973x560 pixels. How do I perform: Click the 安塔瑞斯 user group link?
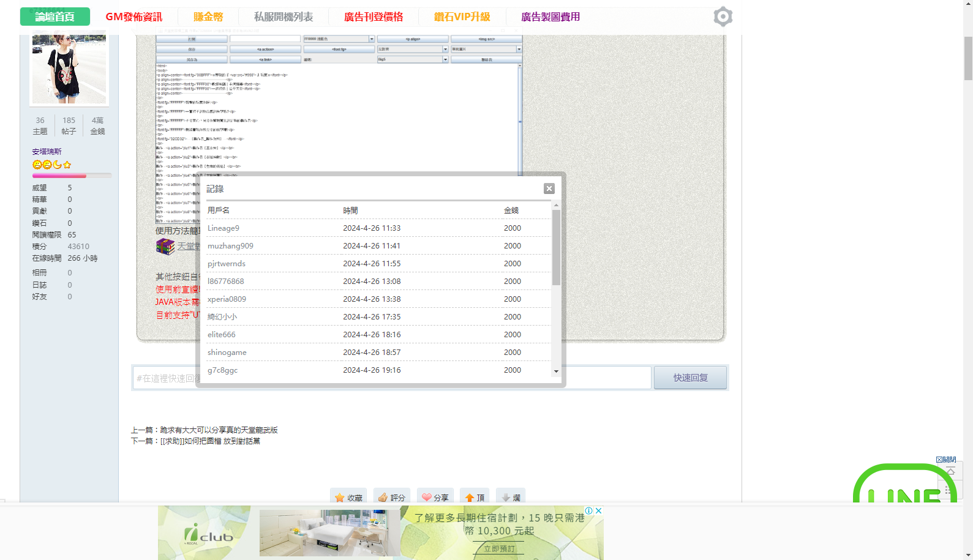pos(47,151)
